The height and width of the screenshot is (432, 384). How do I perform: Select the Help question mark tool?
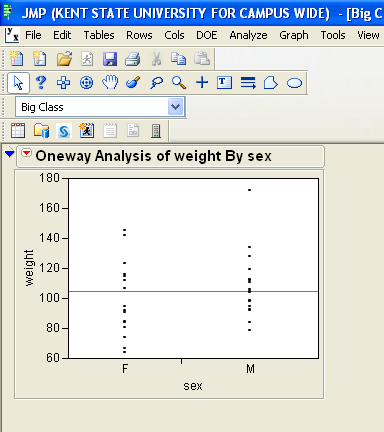point(41,82)
